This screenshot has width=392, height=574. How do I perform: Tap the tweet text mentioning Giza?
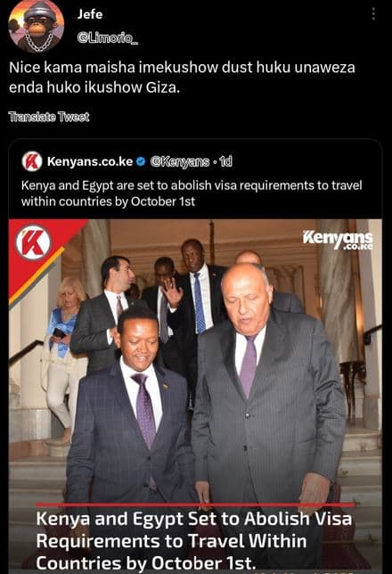point(182,78)
